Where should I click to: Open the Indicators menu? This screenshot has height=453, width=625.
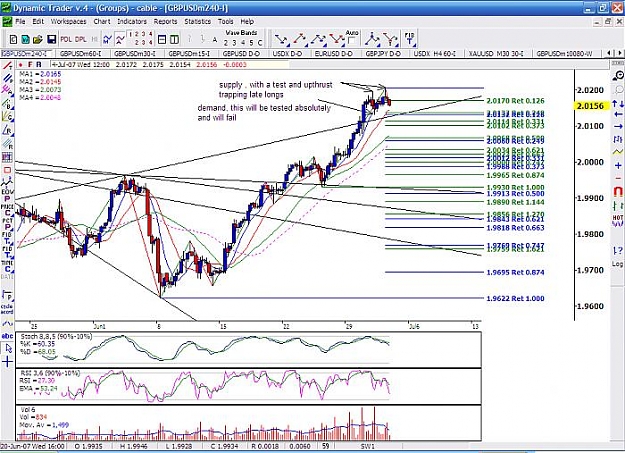(132, 22)
